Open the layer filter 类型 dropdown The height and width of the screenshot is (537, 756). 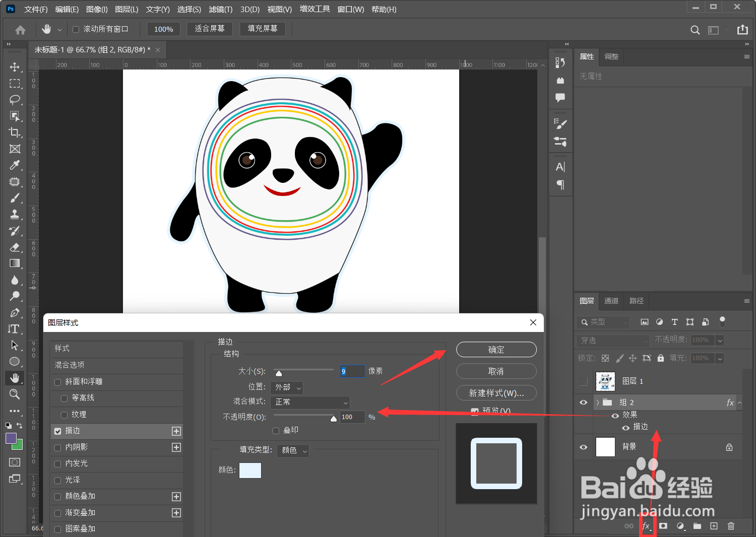click(x=603, y=322)
